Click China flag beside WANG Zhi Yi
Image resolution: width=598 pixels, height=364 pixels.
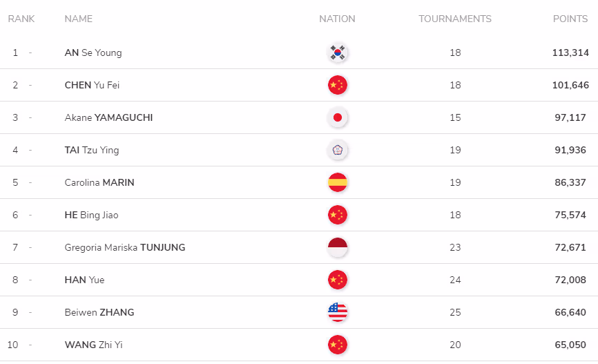(338, 345)
